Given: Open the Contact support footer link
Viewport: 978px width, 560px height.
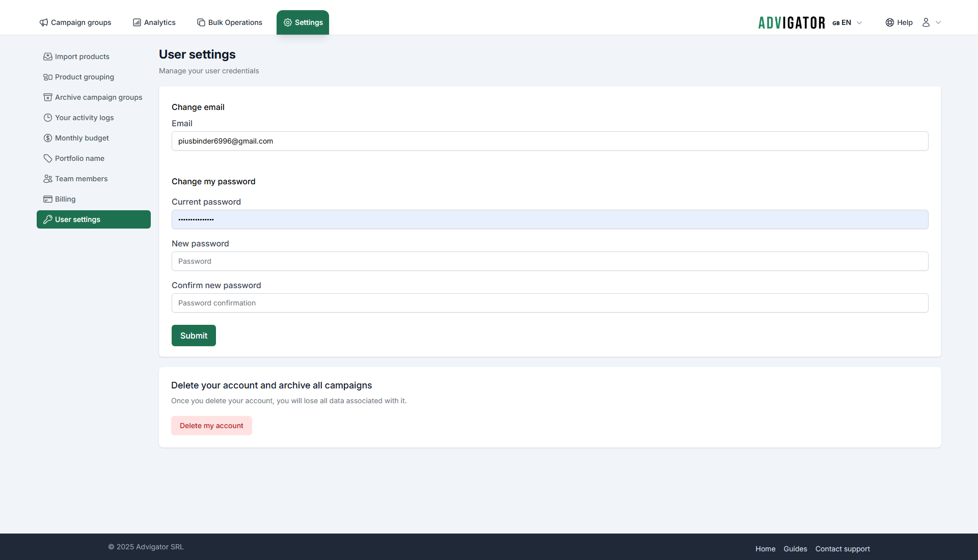Looking at the screenshot, I should click(x=843, y=549).
